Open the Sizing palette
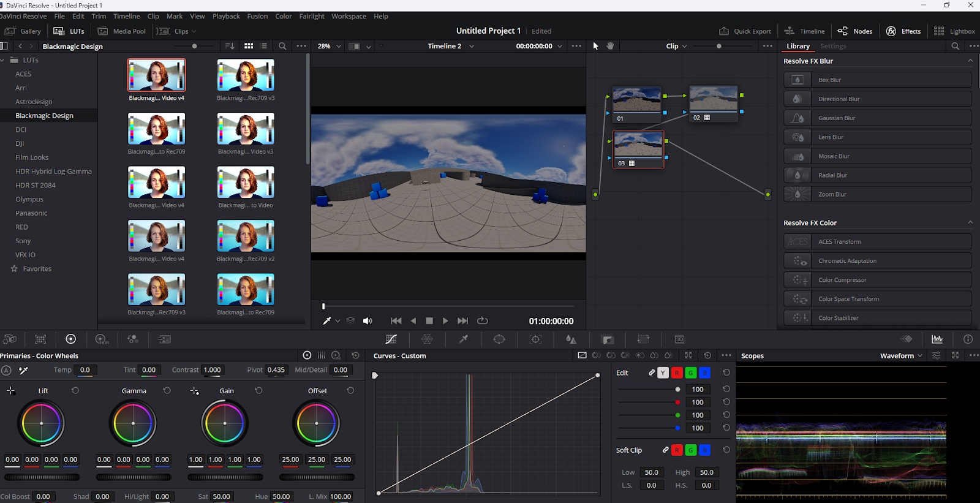 tap(643, 339)
